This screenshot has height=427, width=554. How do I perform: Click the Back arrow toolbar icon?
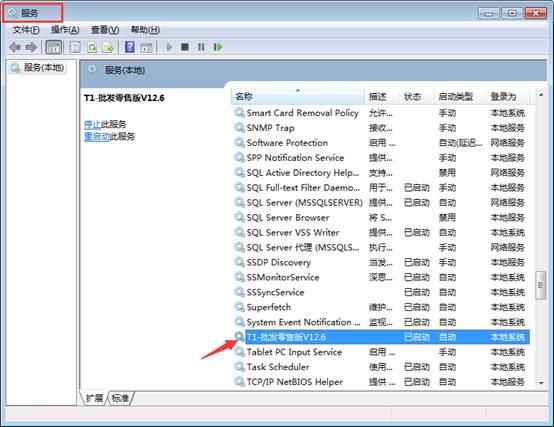point(15,47)
